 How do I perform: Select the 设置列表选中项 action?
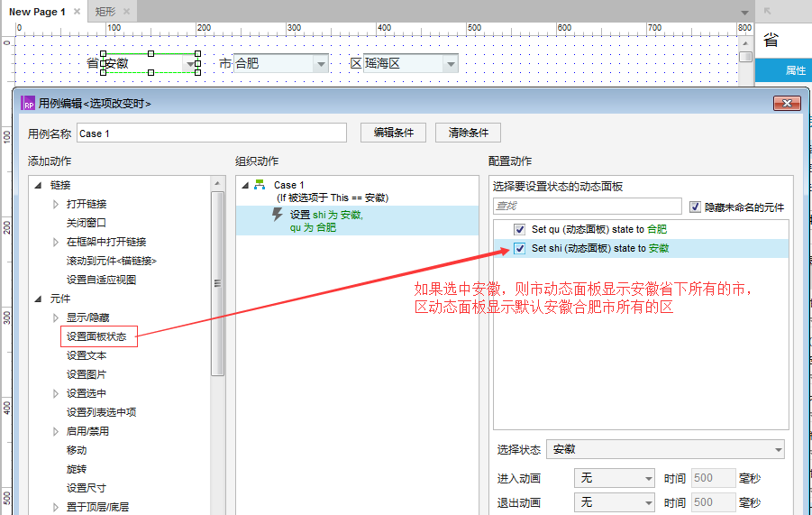[102, 412]
